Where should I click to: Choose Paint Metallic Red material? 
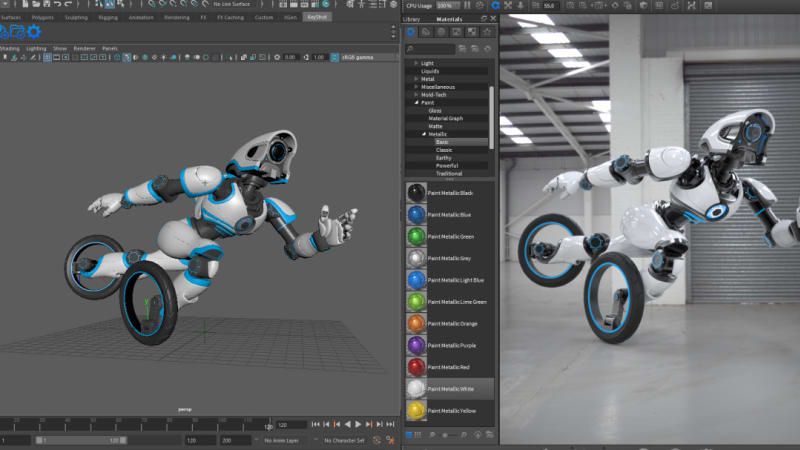449,367
